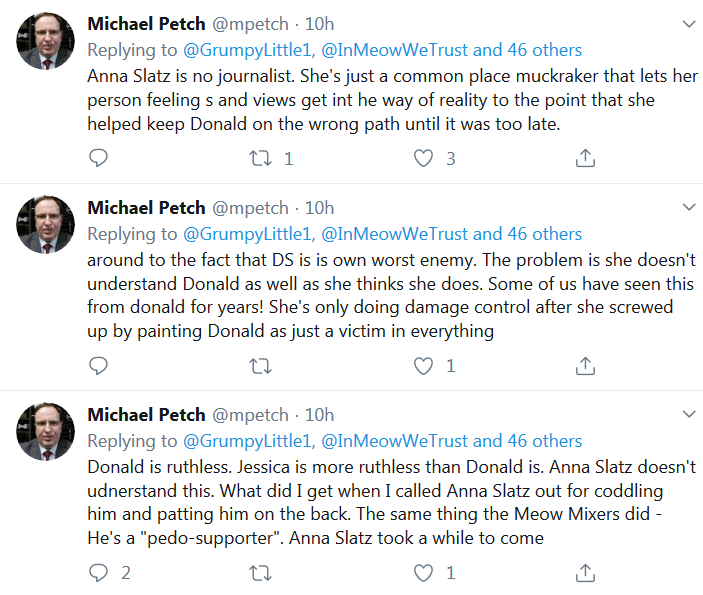The height and width of the screenshot is (595, 703).
Task: Open Michael Petch name on third tweet
Action: tap(146, 415)
